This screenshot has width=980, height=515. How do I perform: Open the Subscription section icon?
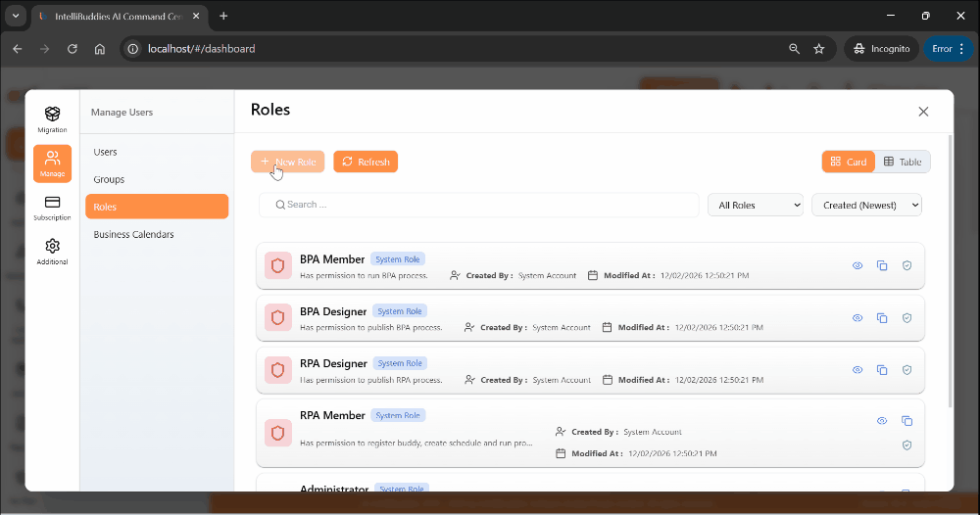52,207
